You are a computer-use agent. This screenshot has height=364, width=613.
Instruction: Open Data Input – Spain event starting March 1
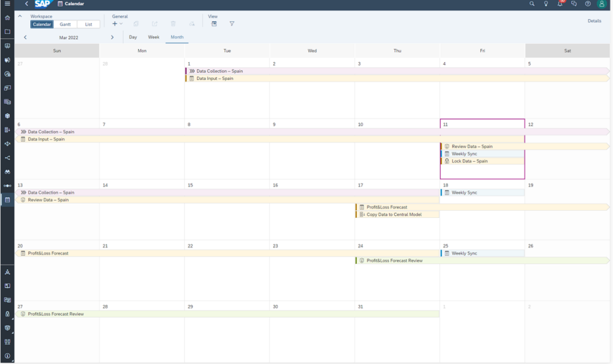(397, 78)
